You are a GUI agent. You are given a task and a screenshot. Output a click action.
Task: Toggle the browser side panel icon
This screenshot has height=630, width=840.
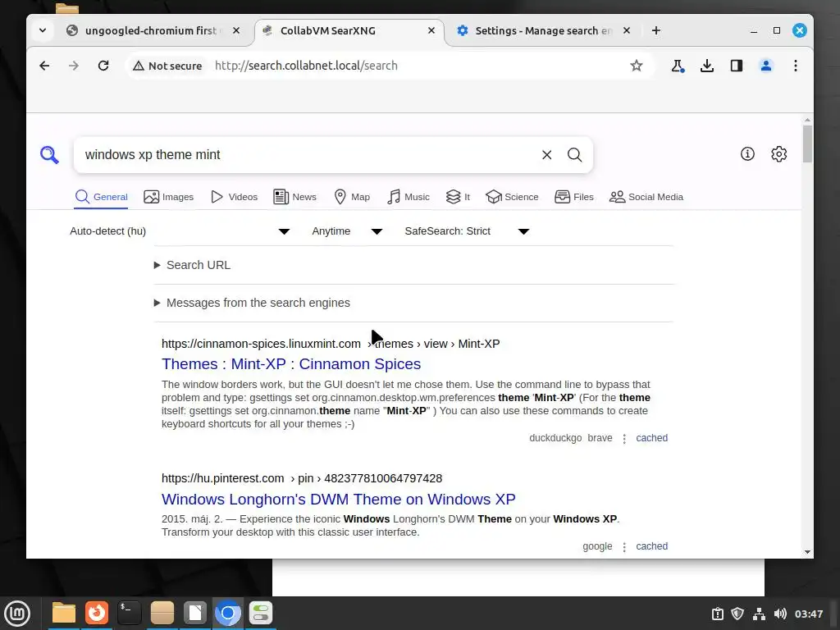737,66
